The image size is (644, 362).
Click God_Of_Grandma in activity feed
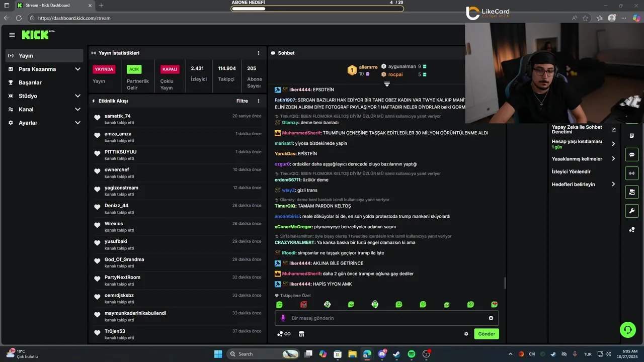pyautogui.click(x=124, y=259)
